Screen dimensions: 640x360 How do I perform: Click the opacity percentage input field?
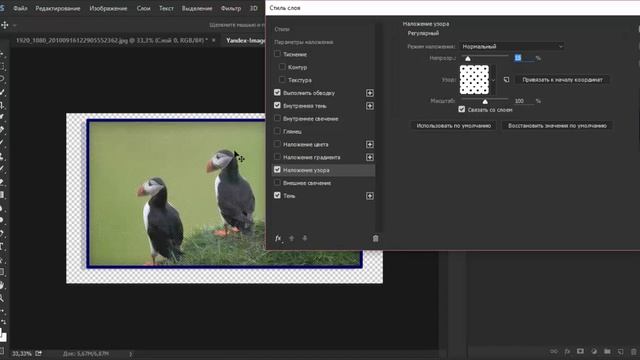[524, 58]
